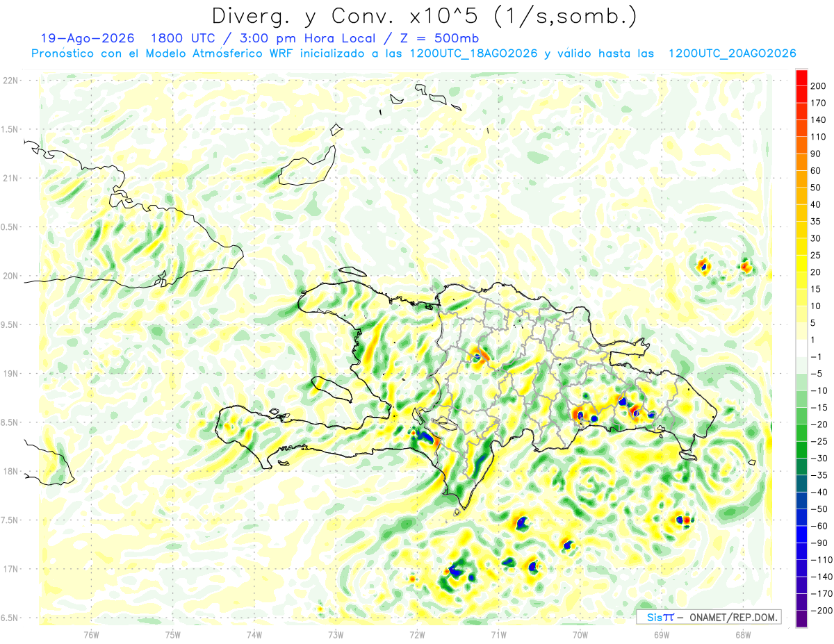
Task: Click the color scale value "-110"
Action: coord(823,560)
